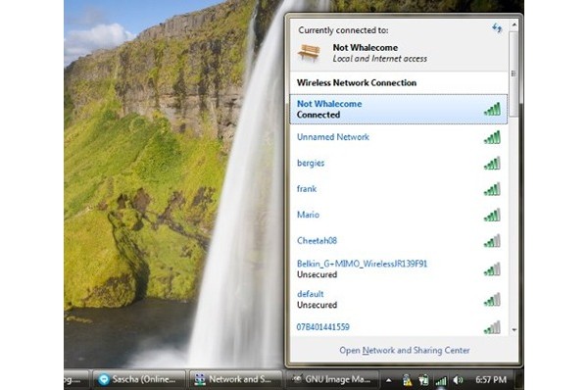Open Network and Sharing taskbar button

[x=235, y=379]
